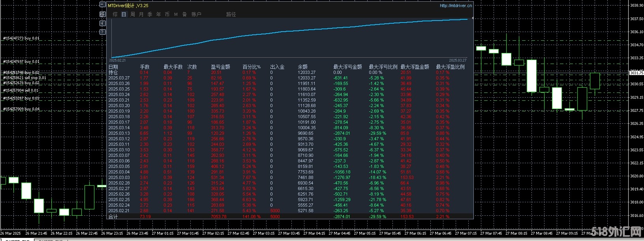Click the current price tag 3031.75

tap(636, 73)
